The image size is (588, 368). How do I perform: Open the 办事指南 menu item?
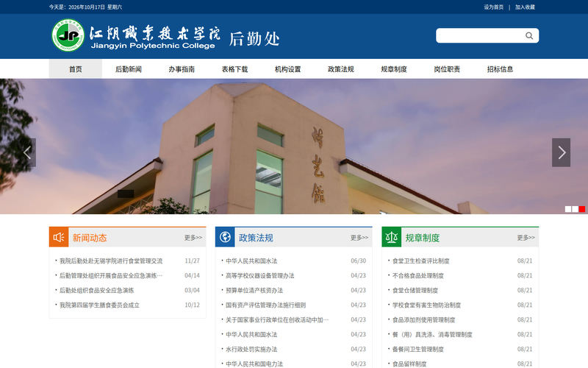[182, 69]
